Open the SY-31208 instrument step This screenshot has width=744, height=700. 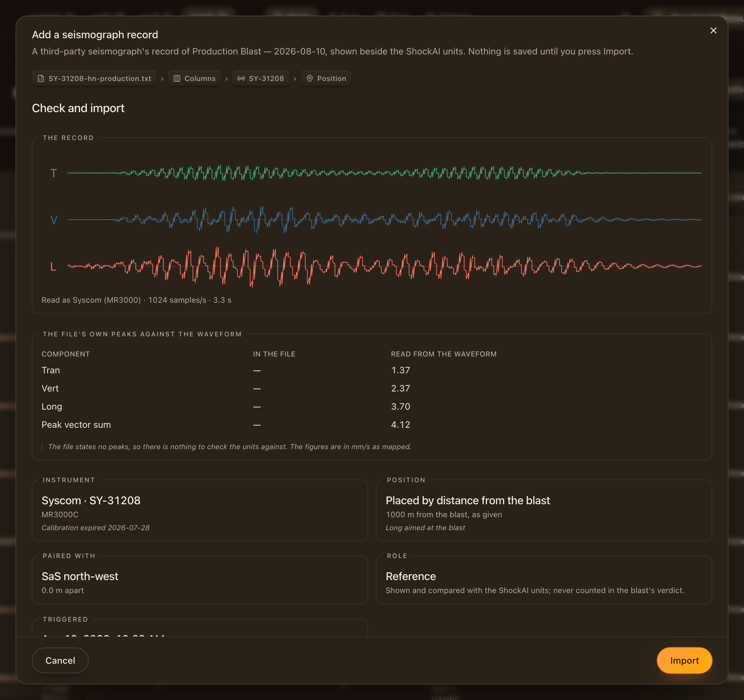(261, 79)
